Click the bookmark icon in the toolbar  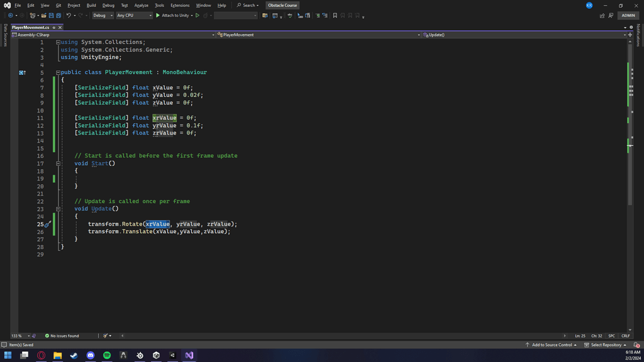[x=335, y=16]
